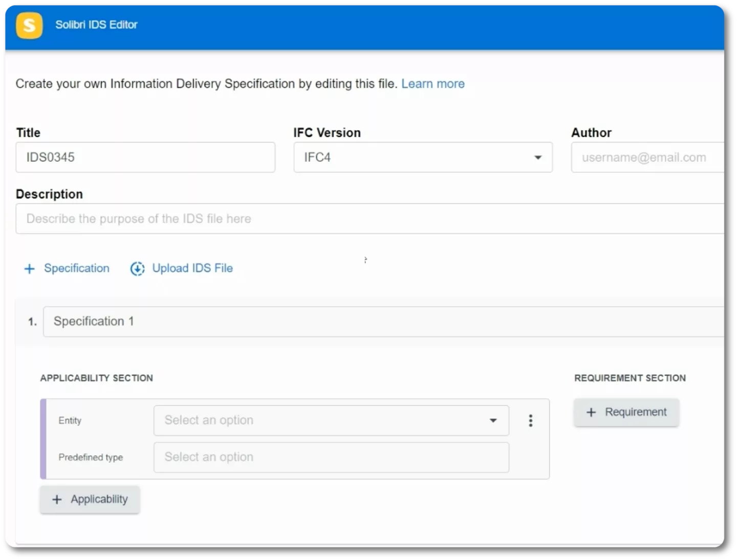Screen dimensions: 737x560
Task: Click the Description input field
Action: point(370,219)
